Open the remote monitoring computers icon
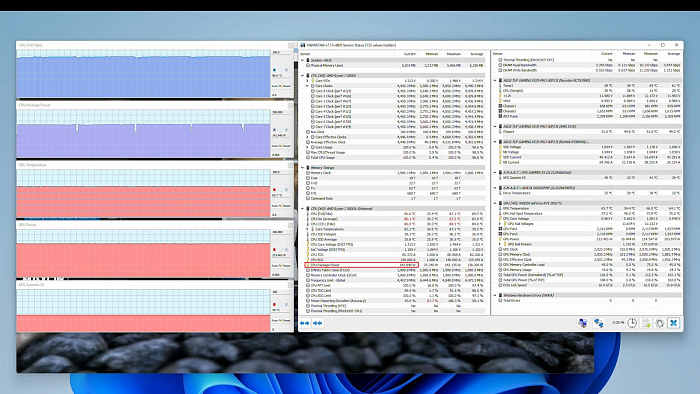Viewport: 700px width, 394px height. [583, 323]
